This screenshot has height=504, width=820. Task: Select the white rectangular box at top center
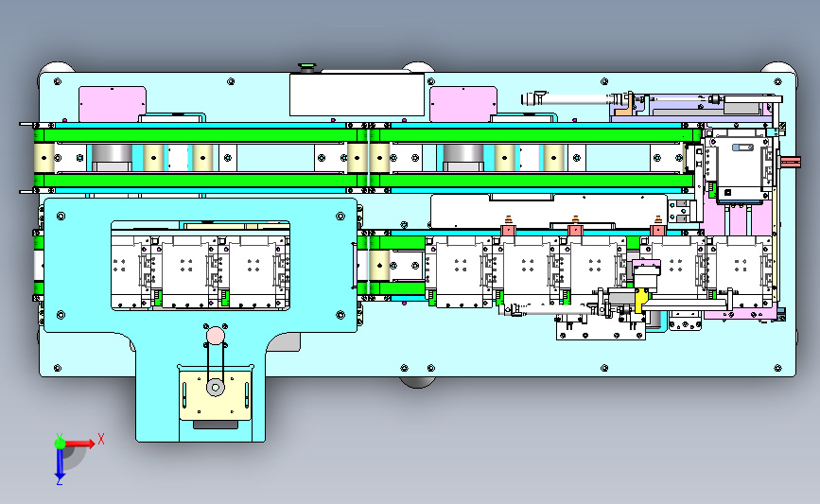[357, 95]
